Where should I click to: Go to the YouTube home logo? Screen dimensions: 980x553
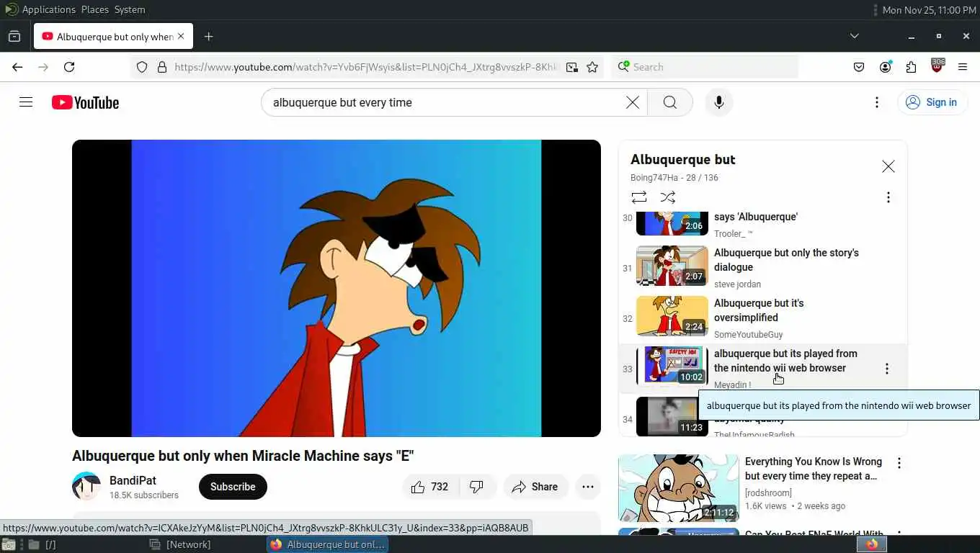tap(85, 102)
